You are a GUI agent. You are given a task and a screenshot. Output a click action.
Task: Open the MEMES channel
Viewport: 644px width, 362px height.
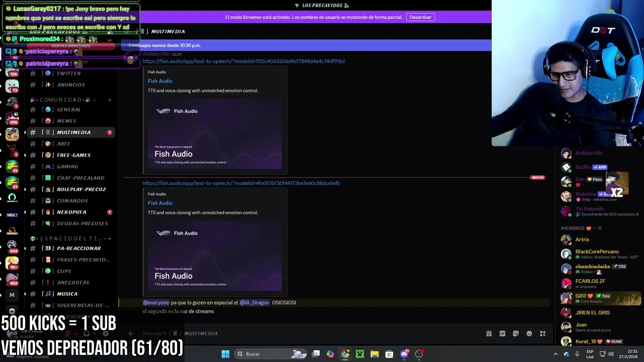coord(70,121)
